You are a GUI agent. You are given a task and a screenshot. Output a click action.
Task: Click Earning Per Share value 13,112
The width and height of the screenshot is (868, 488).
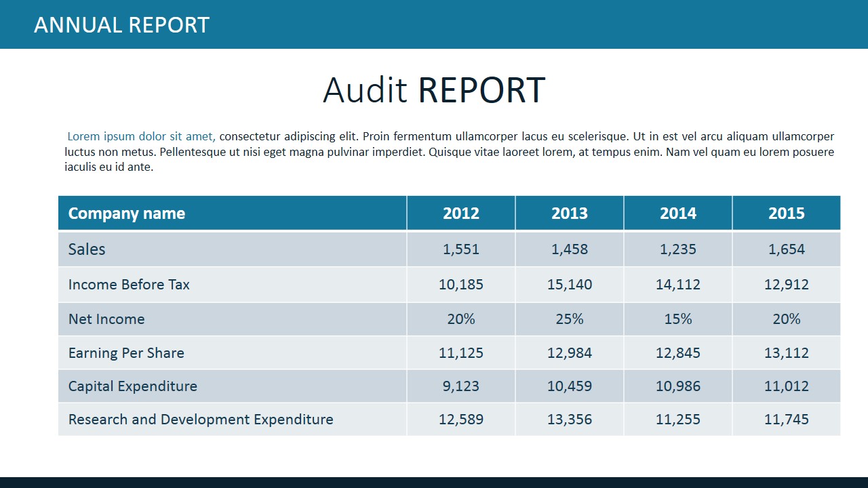pos(787,353)
